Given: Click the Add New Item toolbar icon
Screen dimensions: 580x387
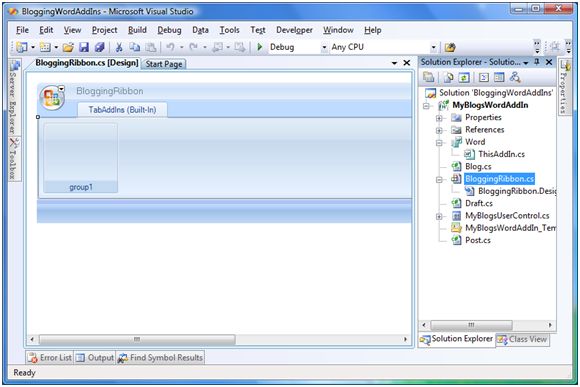Looking at the screenshot, I should tap(45, 47).
